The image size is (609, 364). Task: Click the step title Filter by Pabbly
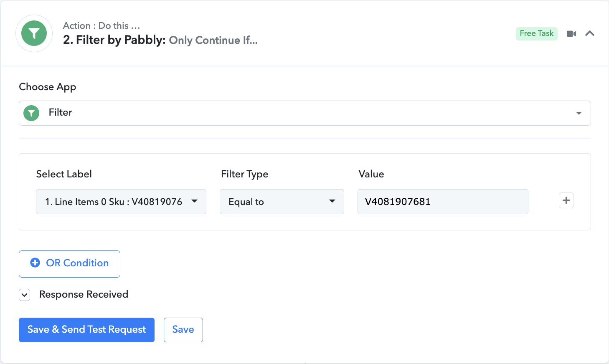114,40
